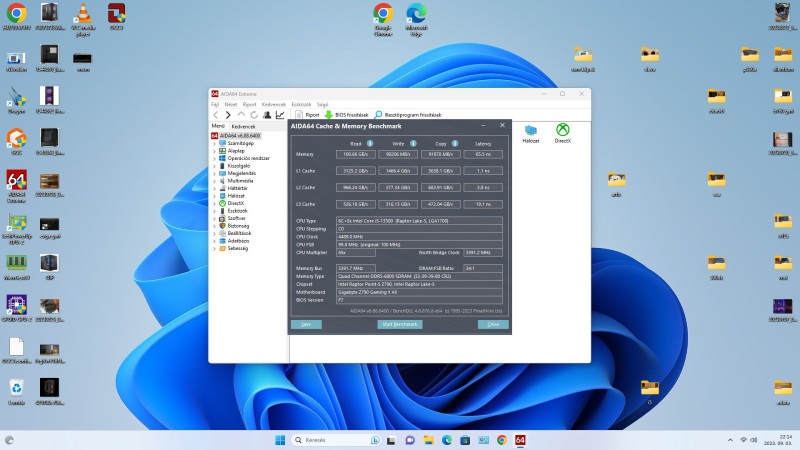Open the Nézet menu
Viewport: 800px width, 450px height.
pyautogui.click(x=231, y=104)
